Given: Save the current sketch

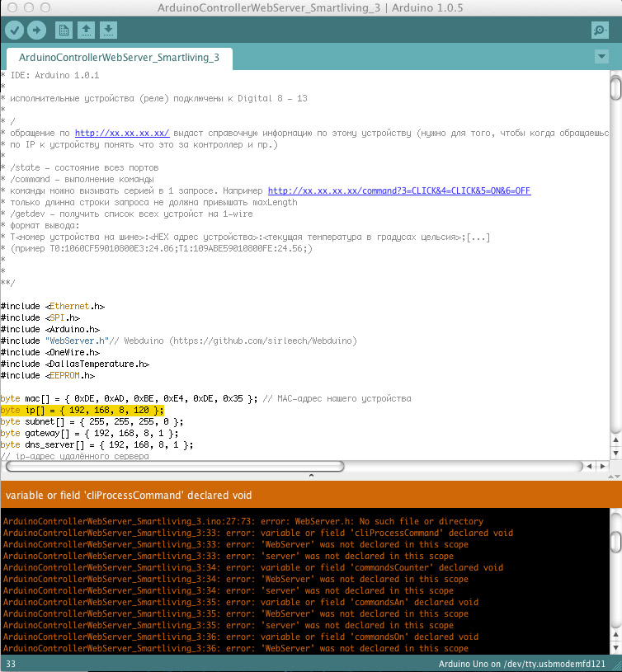Looking at the screenshot, I should (108, 31).
